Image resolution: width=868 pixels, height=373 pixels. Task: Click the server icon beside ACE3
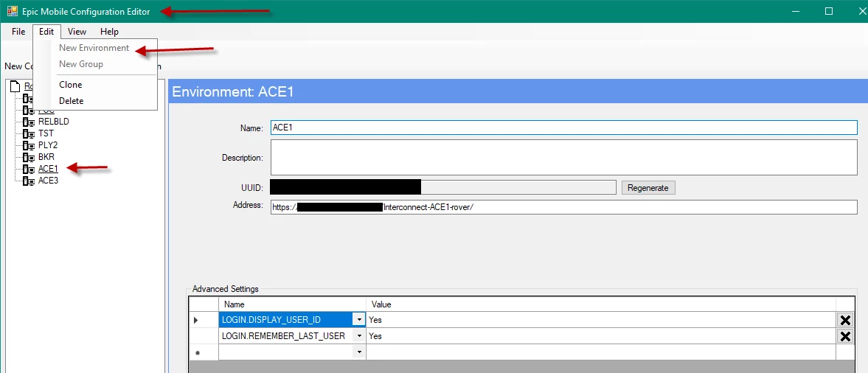tap(29, 181)
